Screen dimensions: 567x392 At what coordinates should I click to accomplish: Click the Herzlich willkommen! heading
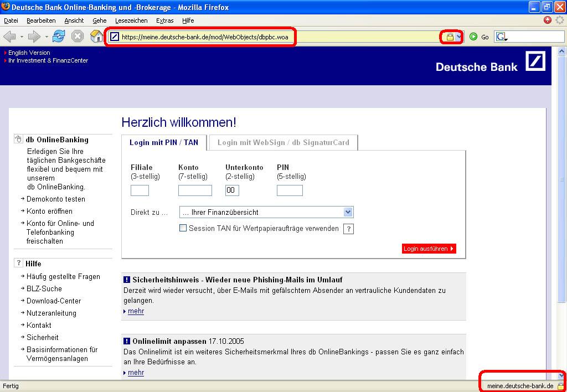point(179,122)
